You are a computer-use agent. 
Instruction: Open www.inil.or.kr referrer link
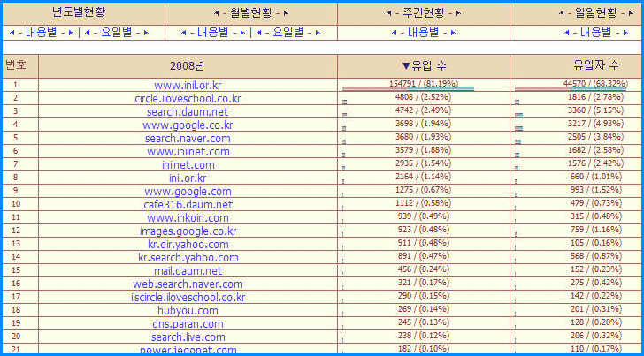pos(188,86)
